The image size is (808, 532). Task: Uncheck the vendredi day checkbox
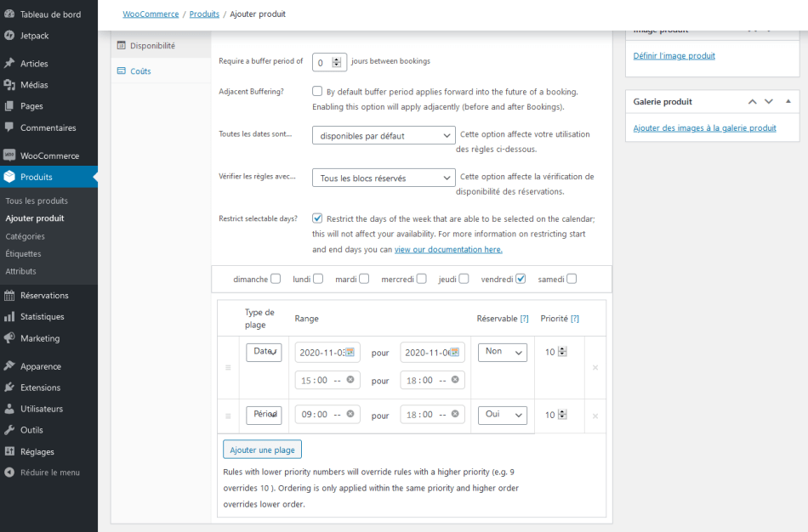521,279
